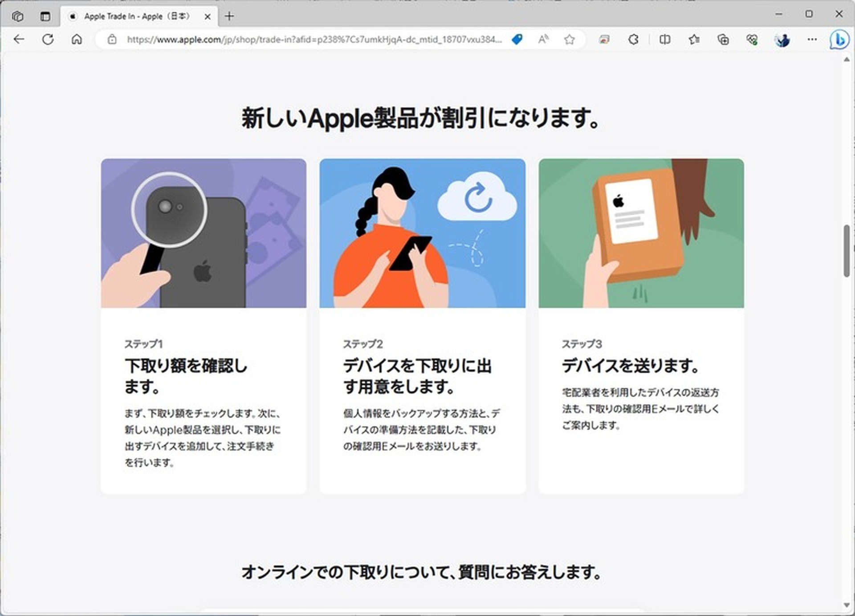The image size is (855, 616).
Task: Click the address bar URL
Action: pyautogui.click(x=312, y=40)
